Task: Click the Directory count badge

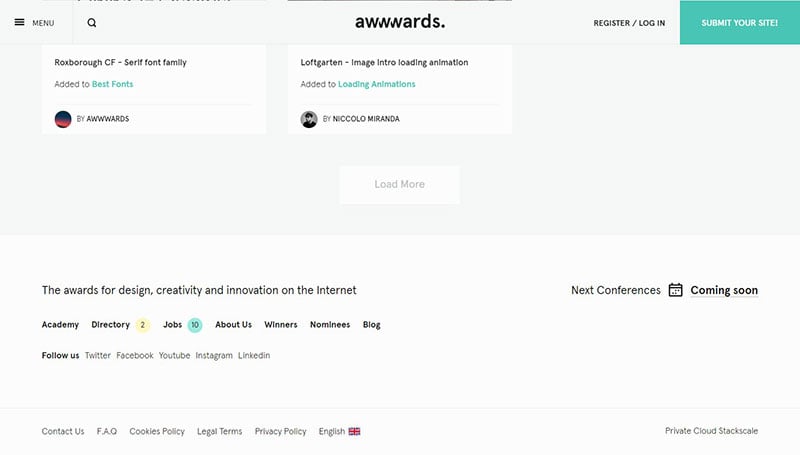Action: tap(143, 325)
